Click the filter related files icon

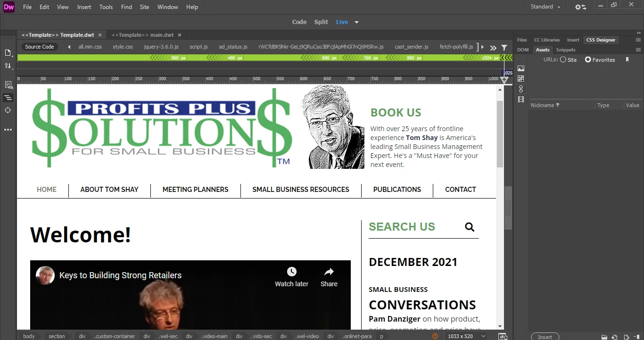pos(504,47)
